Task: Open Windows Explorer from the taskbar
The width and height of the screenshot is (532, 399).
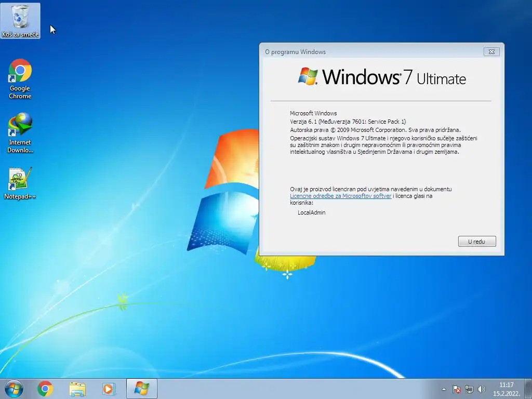Action: (x=77, y=389)
